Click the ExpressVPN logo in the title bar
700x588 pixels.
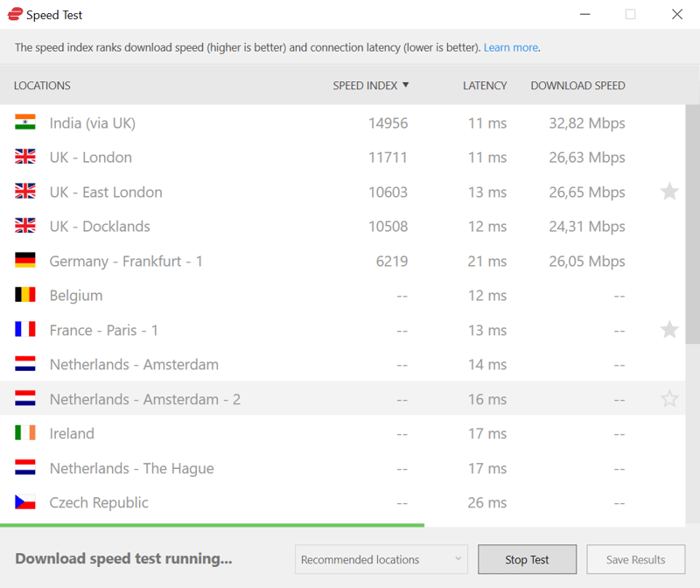15,14
